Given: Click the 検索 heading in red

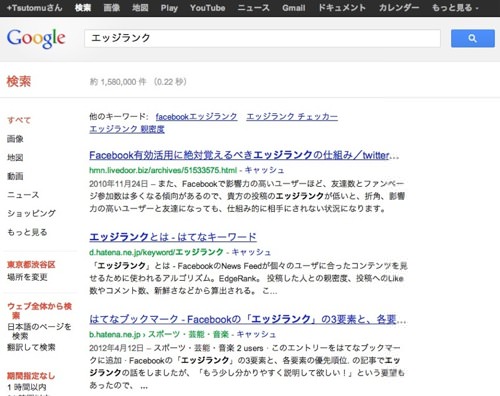Looking at the screenshot, I should (19, 81).
